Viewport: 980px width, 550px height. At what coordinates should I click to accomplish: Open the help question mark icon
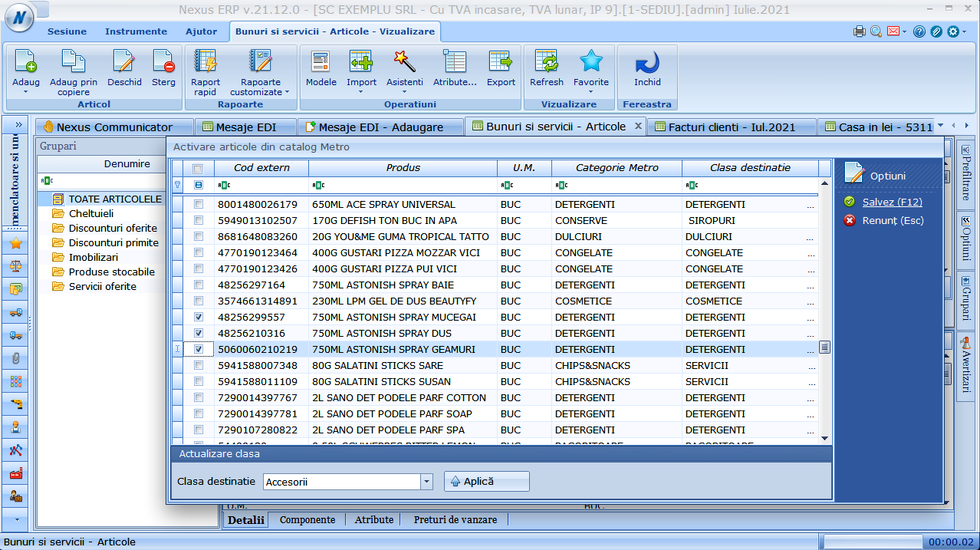(x=919, y=31)
